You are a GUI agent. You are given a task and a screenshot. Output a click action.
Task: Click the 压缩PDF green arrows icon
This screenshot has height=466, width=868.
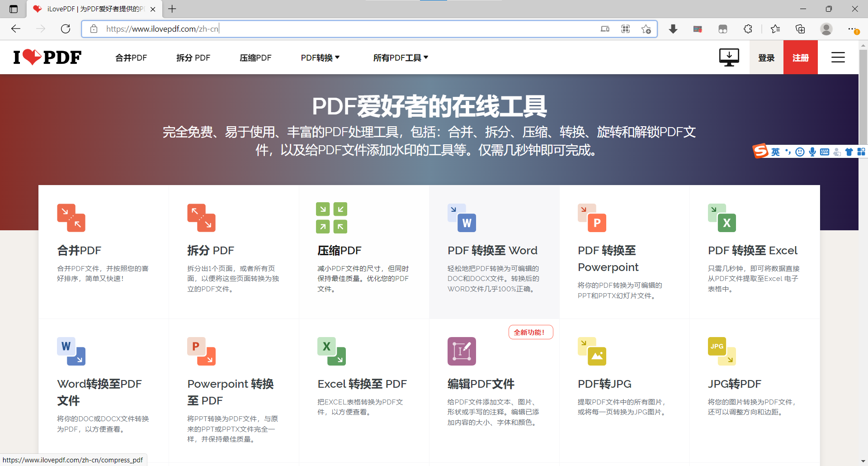(331, 218)
